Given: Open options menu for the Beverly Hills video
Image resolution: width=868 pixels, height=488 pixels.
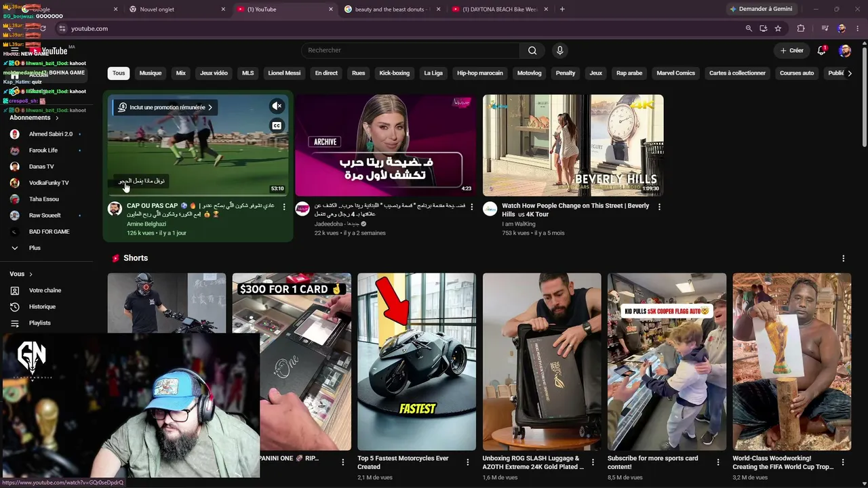Looking at the screenshot, I should click(x=659, y=206).
